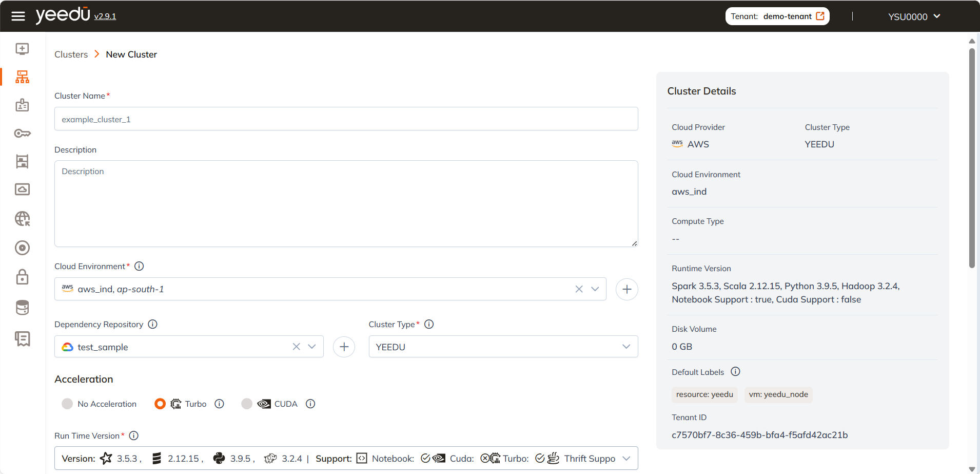The width and height of the screenshot is (980, 474).
Task: Click the Clusters breadcrumb link
Action: coord(71,54)
